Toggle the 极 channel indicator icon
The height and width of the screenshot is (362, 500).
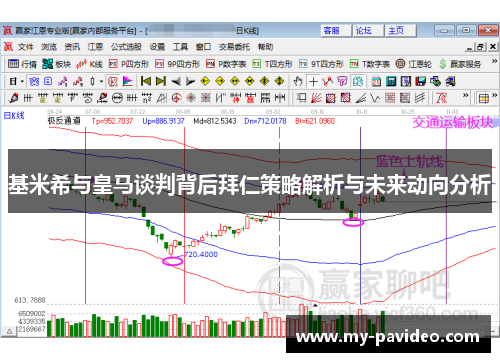pyautogui.click(x=113, y=81)
